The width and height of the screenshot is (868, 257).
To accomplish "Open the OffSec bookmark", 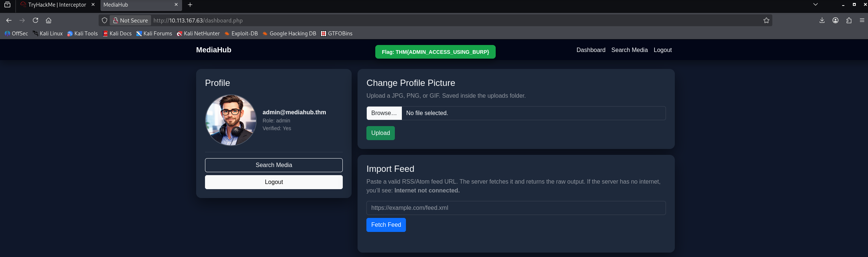I will (16, 34).
